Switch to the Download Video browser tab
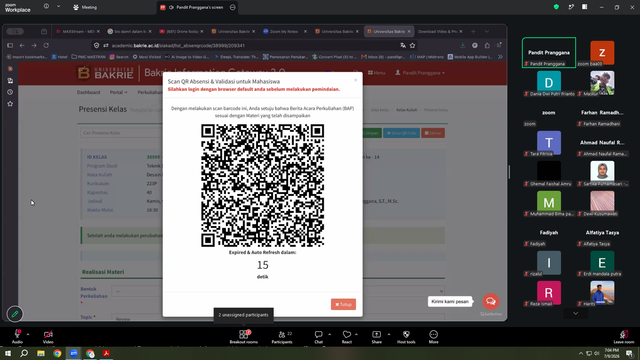This screenshot has height=360, width=640. pyautogui.click(x=439, y=31)
